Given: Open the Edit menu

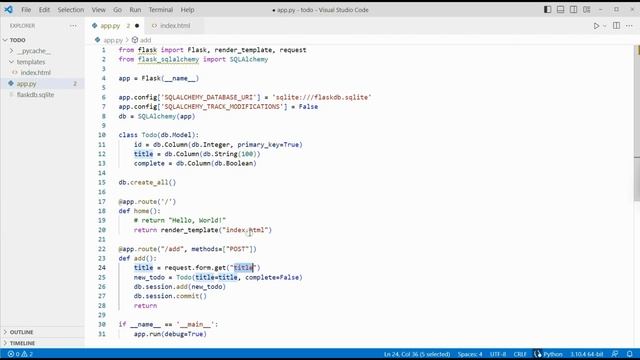Looking at the screenshot, I should pos(44,10).
